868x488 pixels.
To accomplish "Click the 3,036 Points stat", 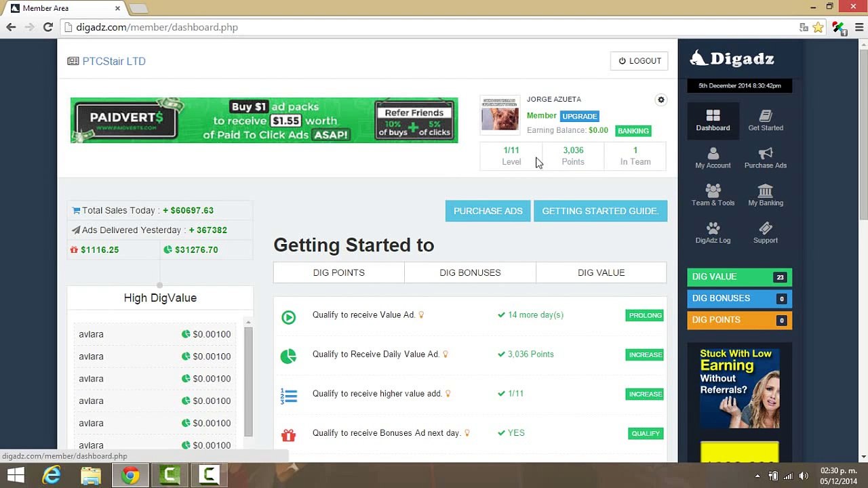I will click(x=573, y=156).
